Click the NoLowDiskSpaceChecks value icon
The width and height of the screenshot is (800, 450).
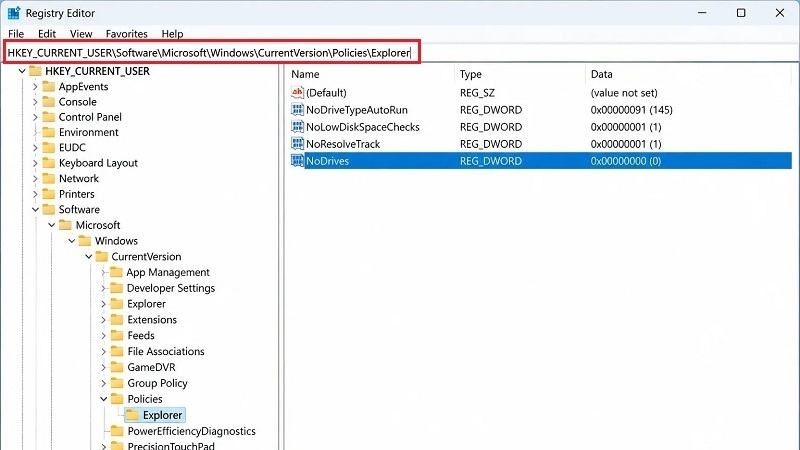point(297,127)
